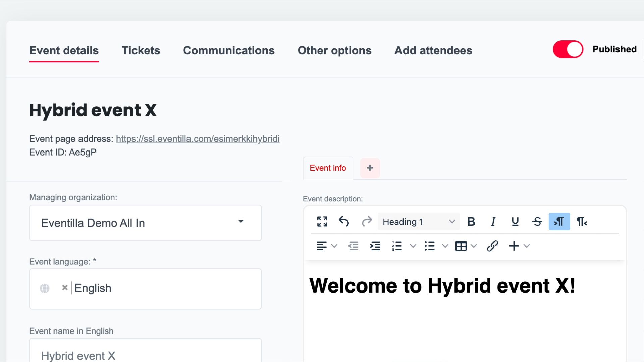Switch to the Tickets tab
This screenshot has width=644, height=362.
(x=141, y=50)
